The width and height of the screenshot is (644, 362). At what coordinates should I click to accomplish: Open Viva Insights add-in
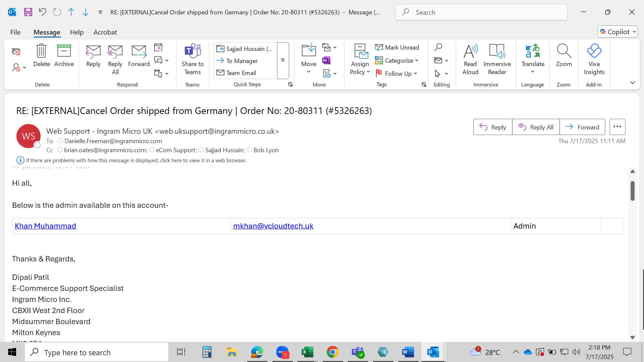[594, 60]
